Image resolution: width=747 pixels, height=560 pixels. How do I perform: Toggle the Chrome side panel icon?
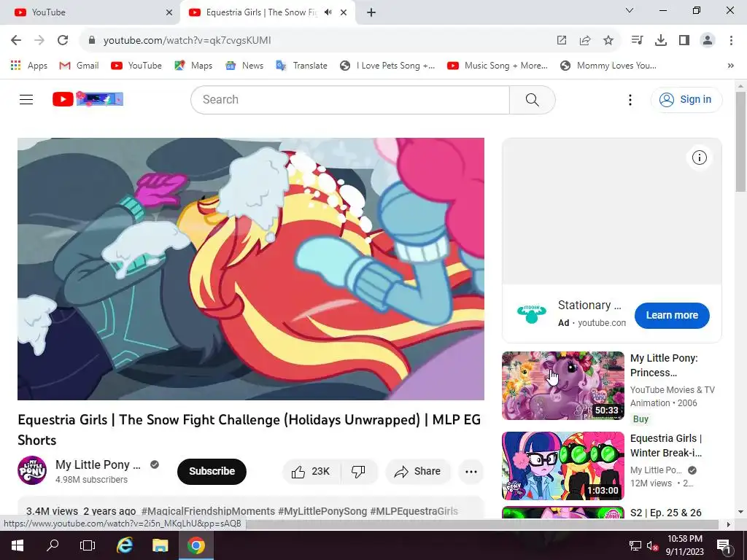coord(684,41)
